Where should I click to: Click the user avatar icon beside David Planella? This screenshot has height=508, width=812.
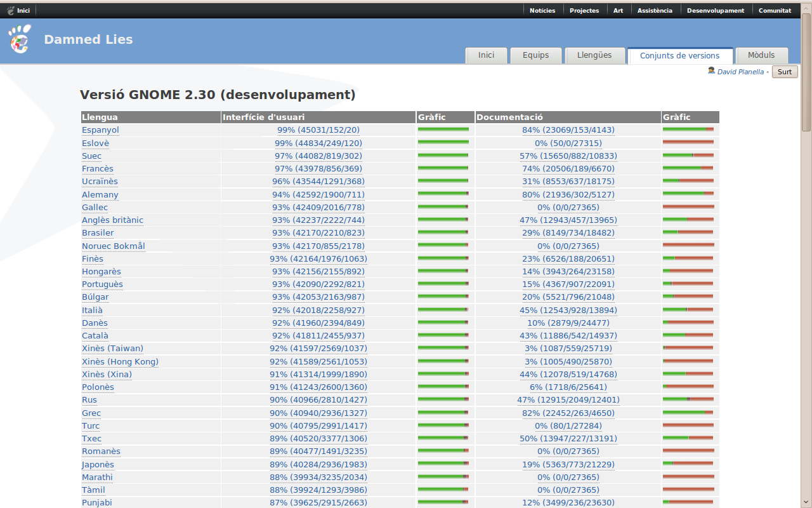(711, 71)
